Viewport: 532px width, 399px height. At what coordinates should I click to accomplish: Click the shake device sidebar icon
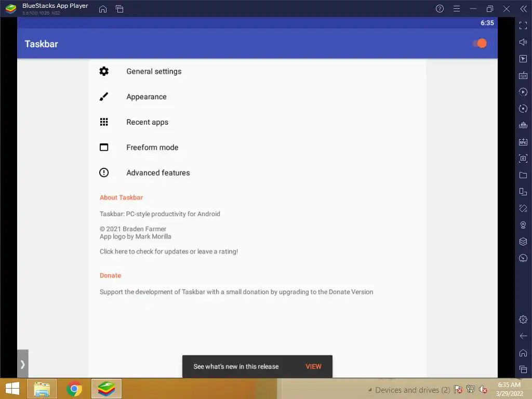(x=523, y=208)
